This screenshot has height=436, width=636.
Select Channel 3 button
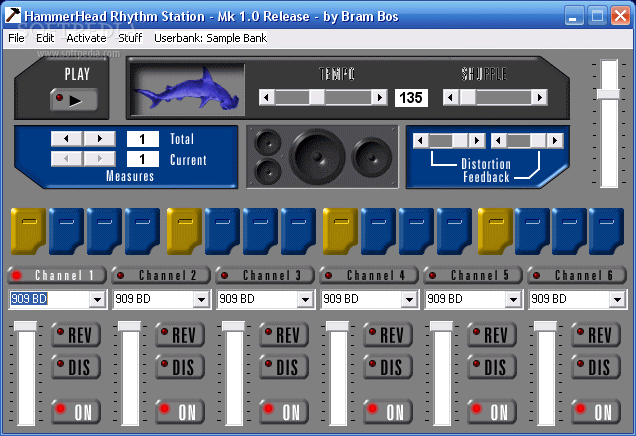[265, 275]
